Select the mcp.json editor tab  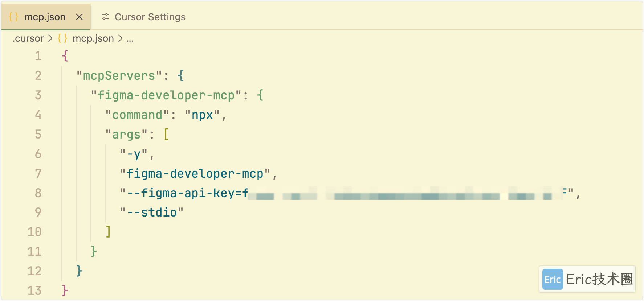pyautogui.click(x=46, y=17)
